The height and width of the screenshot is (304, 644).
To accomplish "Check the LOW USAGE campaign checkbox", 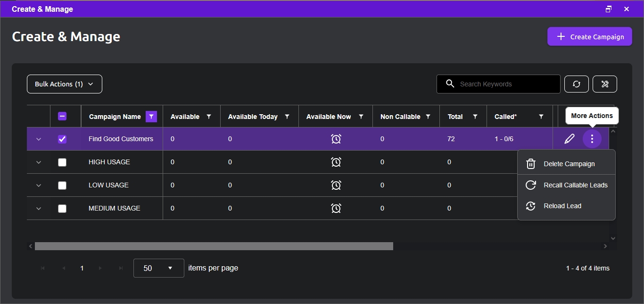I will [x=62, y=186].
